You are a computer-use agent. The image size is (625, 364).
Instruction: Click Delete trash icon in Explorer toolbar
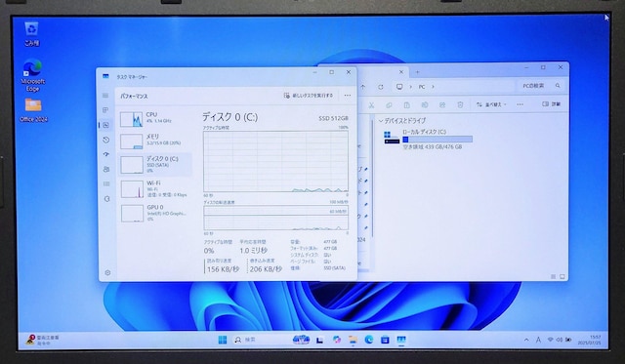(x=460, y=104)
